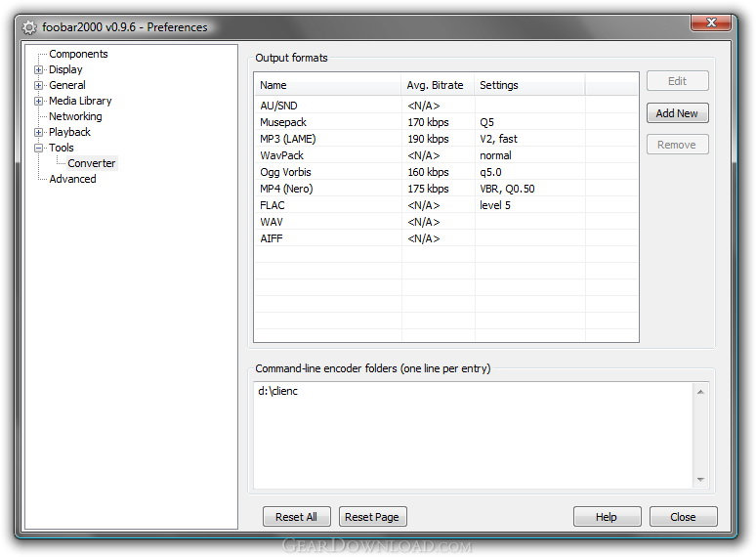Sort by the Settings column header

[529, 85]
